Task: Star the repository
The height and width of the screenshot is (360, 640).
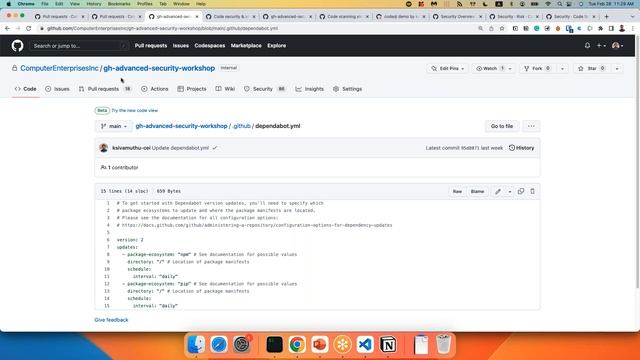Action: (x=592, y=69)
